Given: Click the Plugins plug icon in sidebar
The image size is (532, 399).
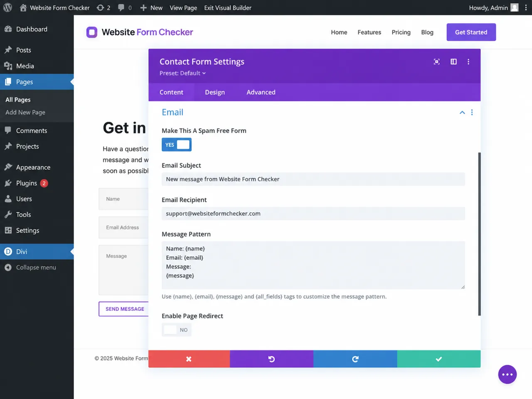Looking at the screenshot, I should (x=8, y=183).
